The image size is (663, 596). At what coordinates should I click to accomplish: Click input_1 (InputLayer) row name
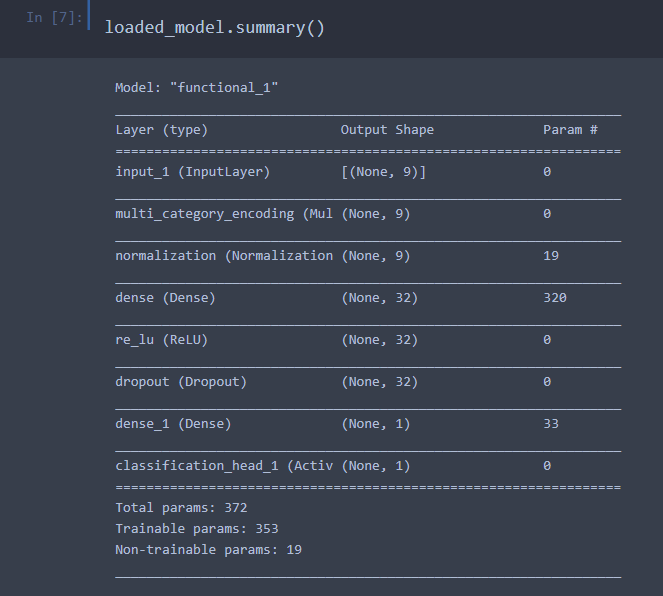(192, 172)
